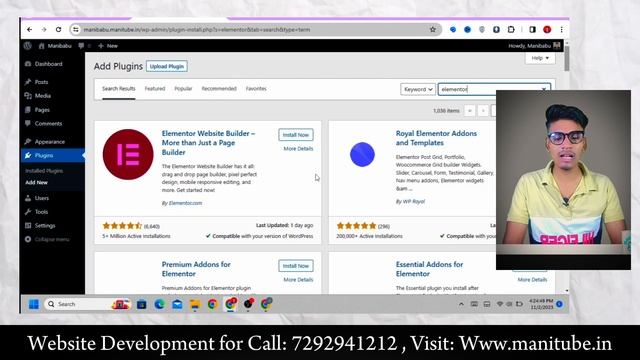Open Users in the sidebar
640x360 pixels.
tap(42, 198)
